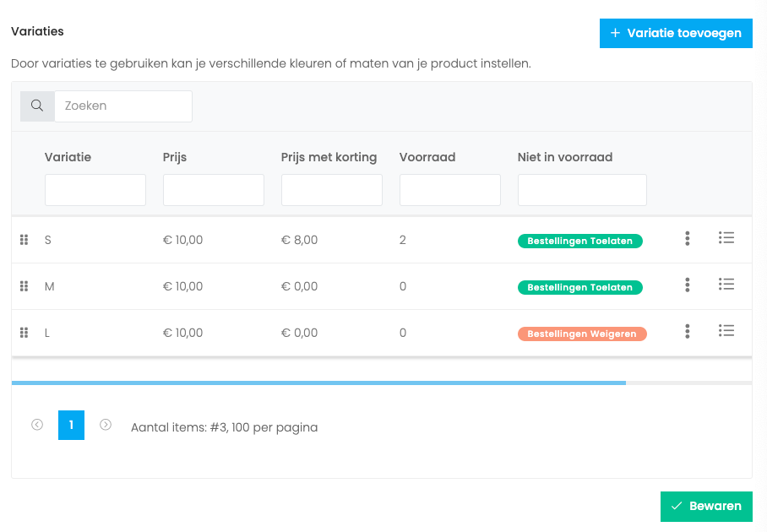
Task: Click Bestellingen Weigeren badge in row L
Action: click(582, 334)
